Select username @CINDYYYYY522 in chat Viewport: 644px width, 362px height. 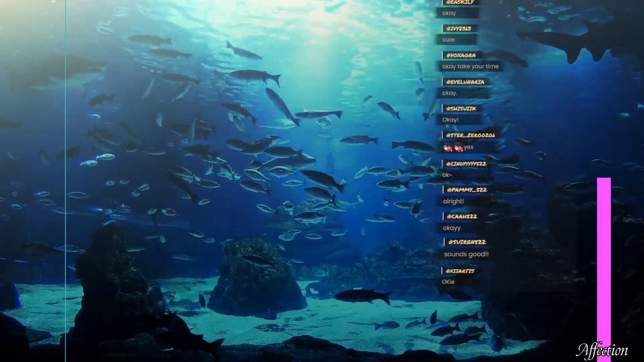[x=467, y=164]
